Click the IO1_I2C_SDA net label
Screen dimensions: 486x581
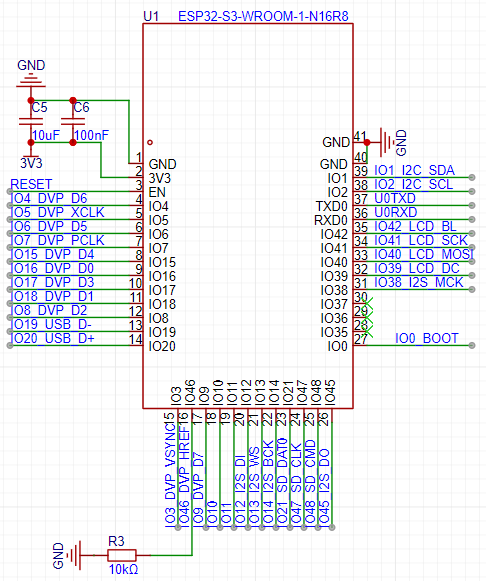tap(415, 170)
